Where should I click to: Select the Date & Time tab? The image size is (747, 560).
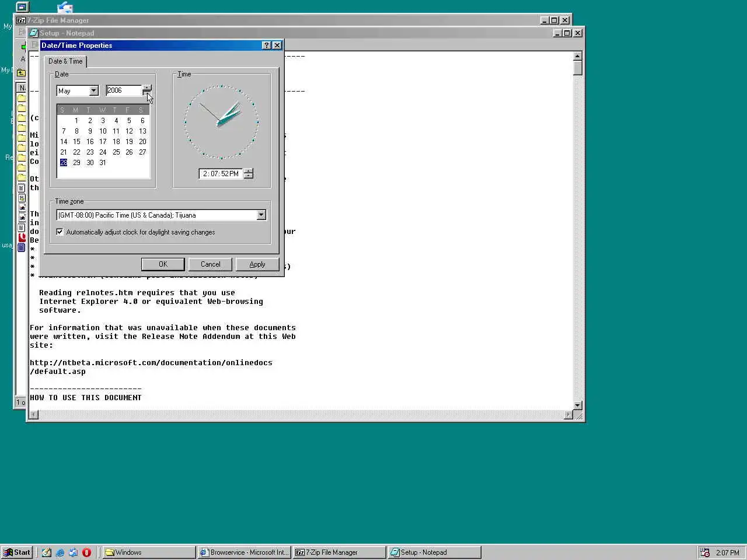[x=65, y=61]
